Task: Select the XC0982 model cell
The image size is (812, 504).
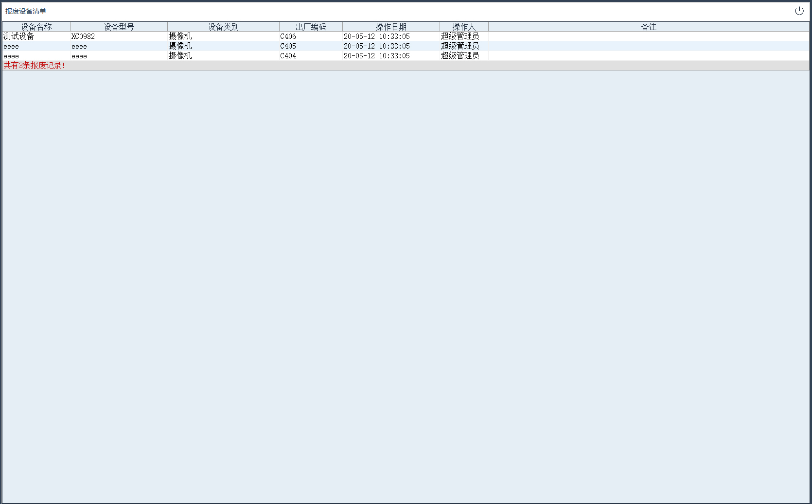Action: [83, 36]
